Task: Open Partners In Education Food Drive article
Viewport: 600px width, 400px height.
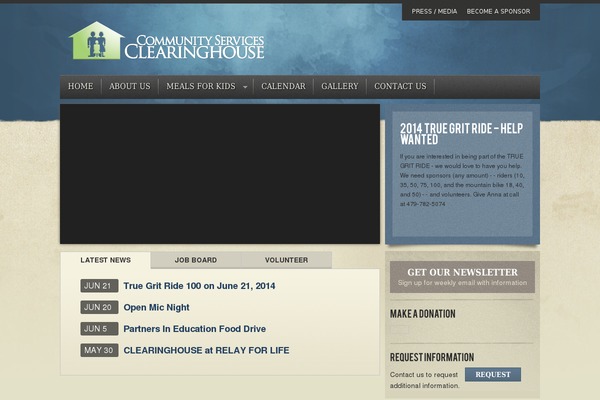Action: coord(195,329)
